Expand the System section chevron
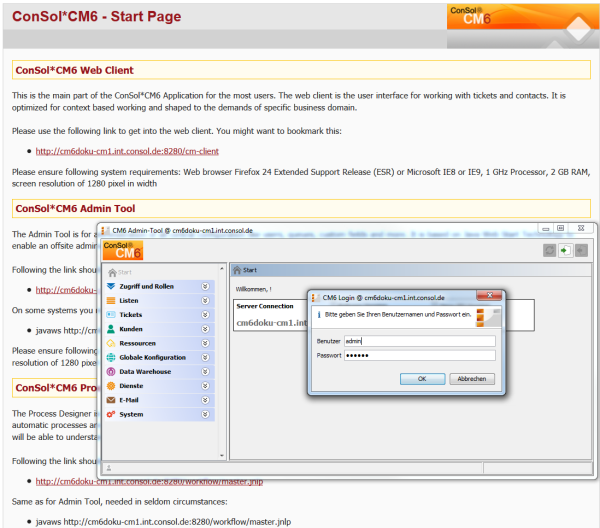600x528 pixels. pos(205,414)
